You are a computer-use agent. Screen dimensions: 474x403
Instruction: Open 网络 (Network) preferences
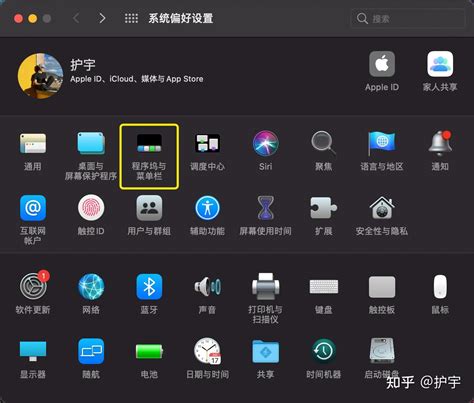pyautogui.click(x=91, y=287)
